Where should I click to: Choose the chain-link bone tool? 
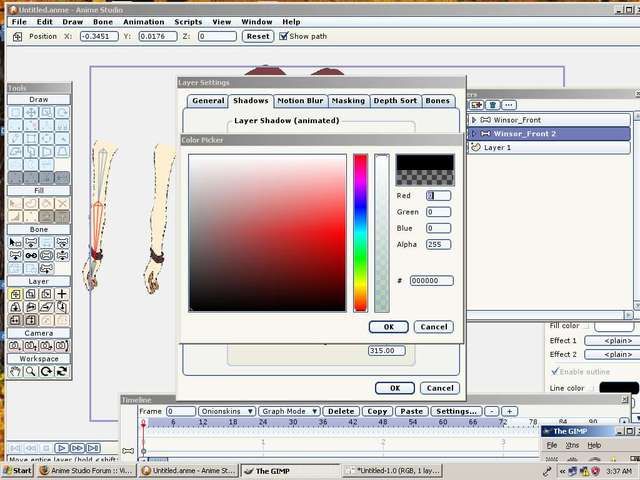[31, 256]
